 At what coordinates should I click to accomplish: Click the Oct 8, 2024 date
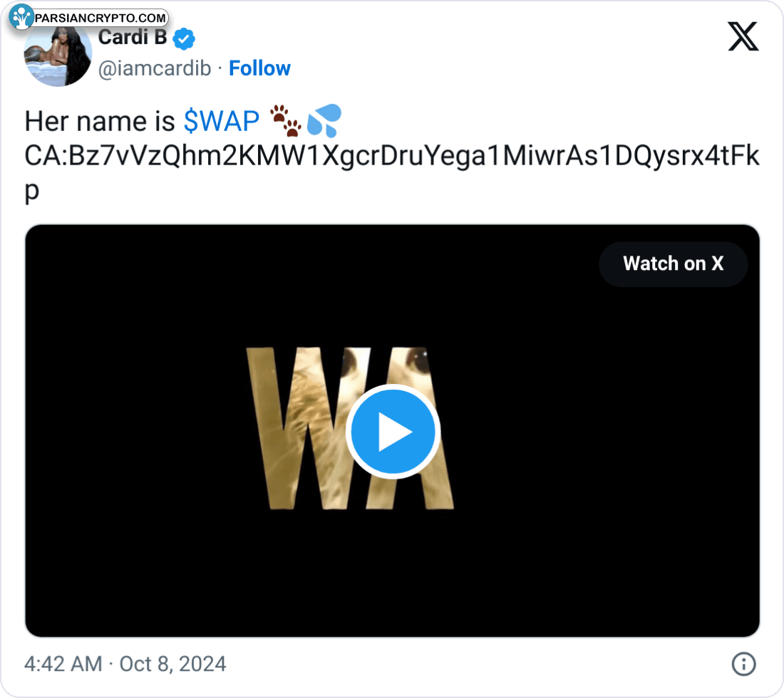tap(172, 664)
